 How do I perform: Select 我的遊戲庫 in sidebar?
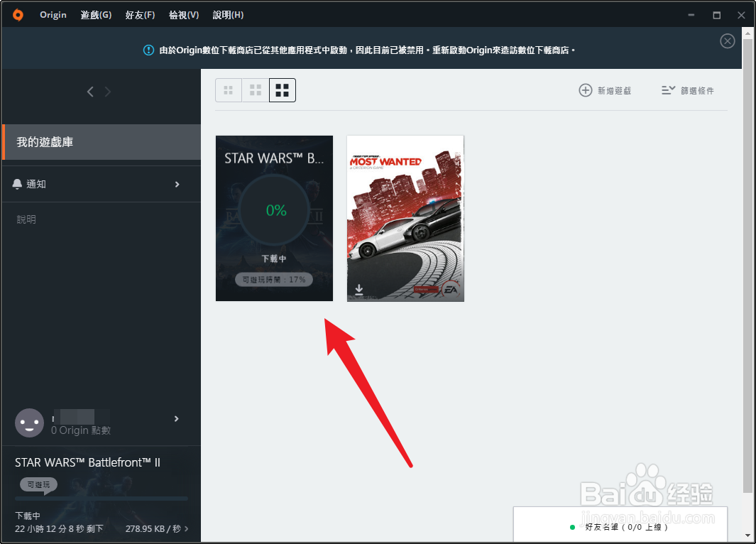point(102,142)
